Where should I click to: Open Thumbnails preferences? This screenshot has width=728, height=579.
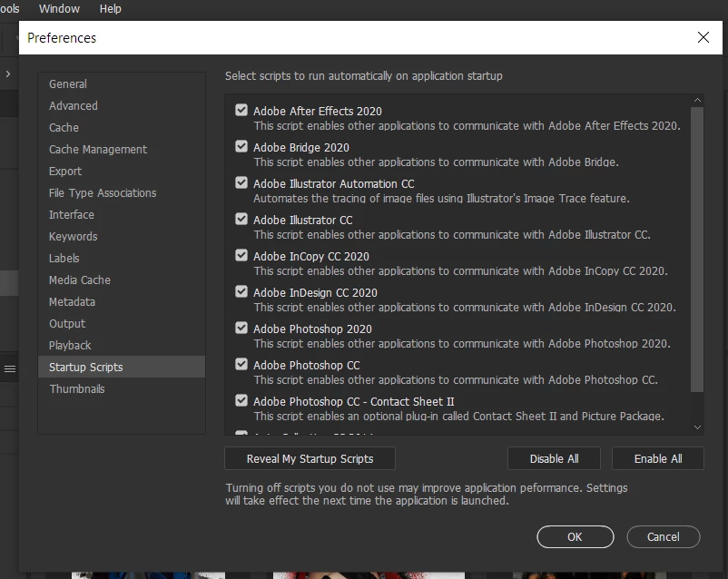[x=121, y=389]
